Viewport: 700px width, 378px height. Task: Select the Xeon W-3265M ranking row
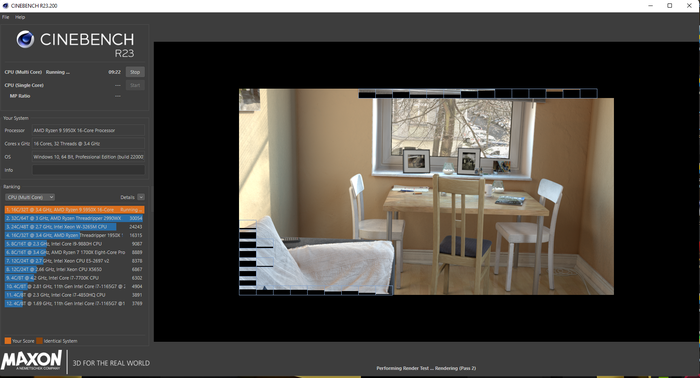[x=74, y=227]
